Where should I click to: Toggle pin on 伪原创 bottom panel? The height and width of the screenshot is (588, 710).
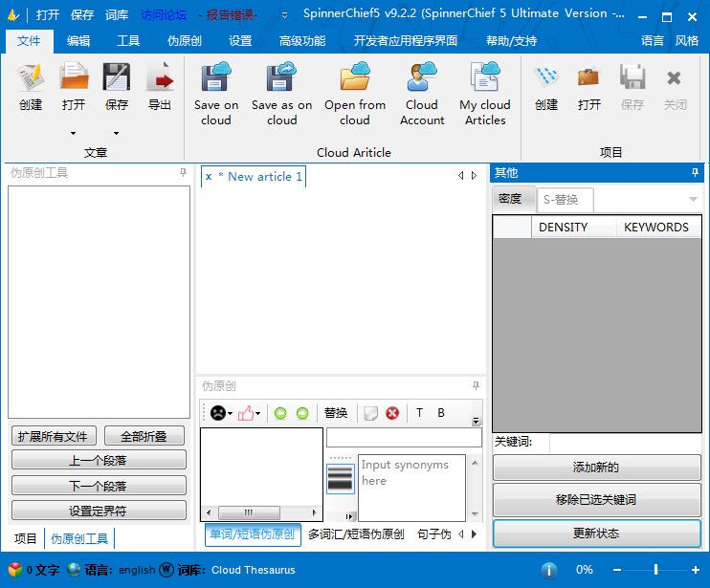pyautogui.click(x=476, y=385)
